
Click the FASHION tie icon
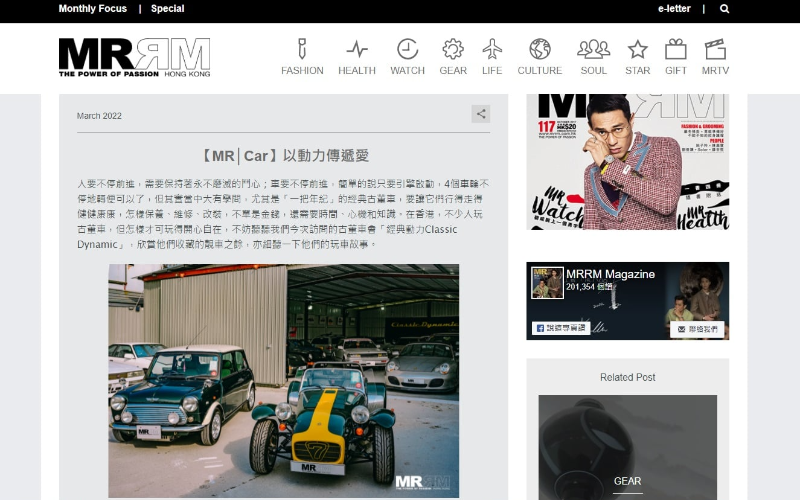(x=302, y=49)
